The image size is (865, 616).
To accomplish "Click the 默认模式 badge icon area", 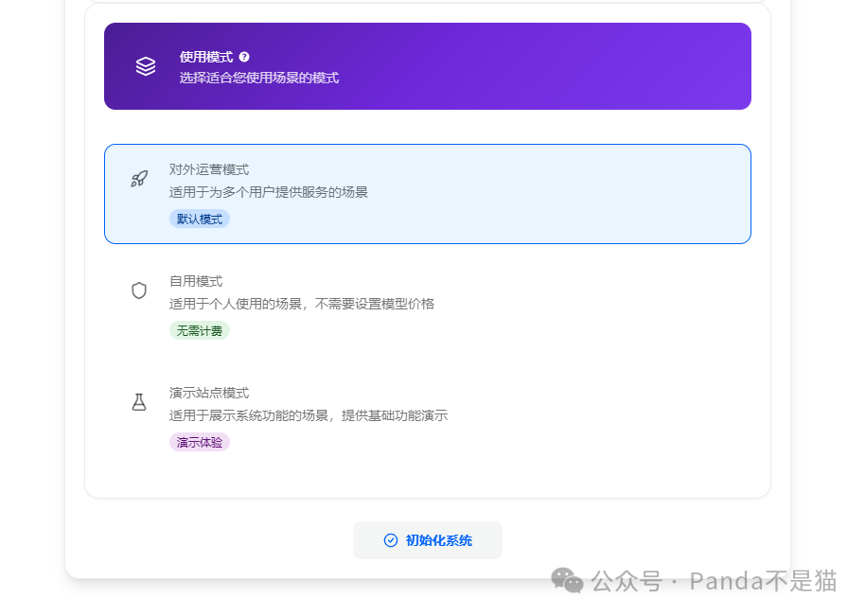I will (x=199, y=219).
